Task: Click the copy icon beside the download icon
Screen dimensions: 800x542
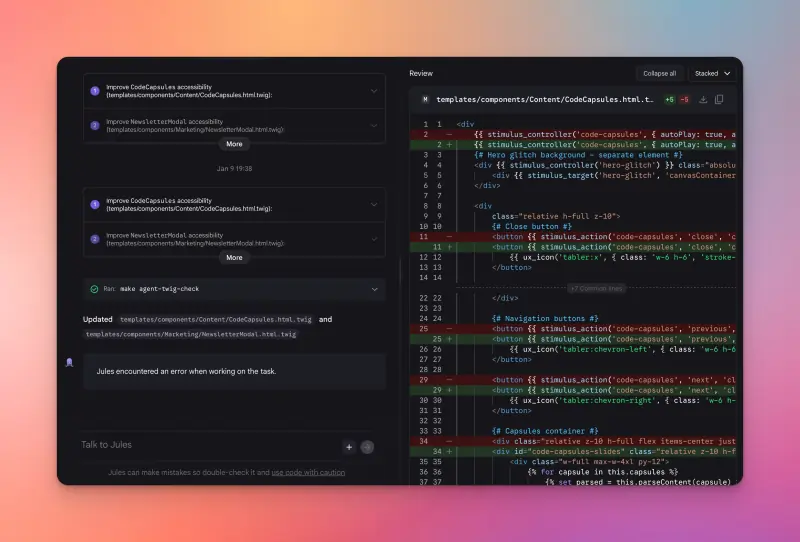Action: (719, 100)
